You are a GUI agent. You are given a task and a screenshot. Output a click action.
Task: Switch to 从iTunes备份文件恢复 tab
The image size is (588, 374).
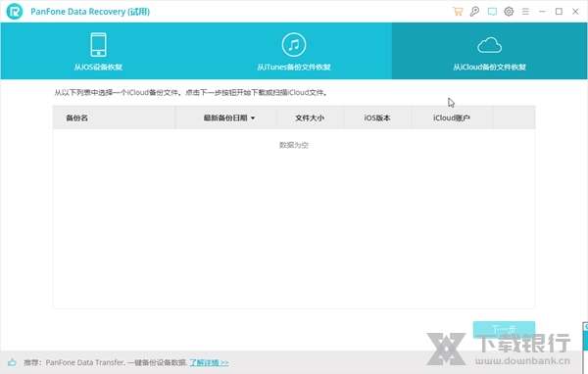(x=294, y=51)
